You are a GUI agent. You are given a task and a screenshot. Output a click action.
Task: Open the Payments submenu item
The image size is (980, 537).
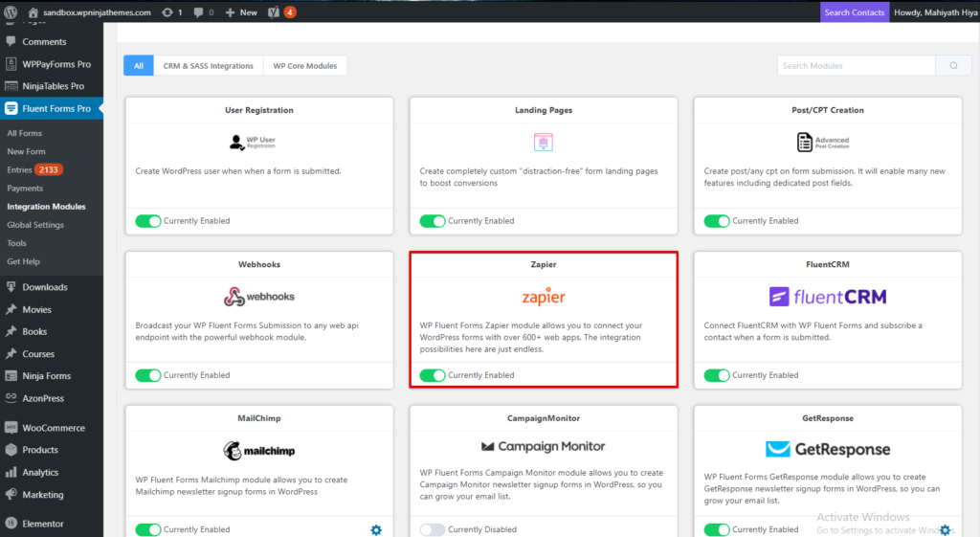tap(25, 189)
